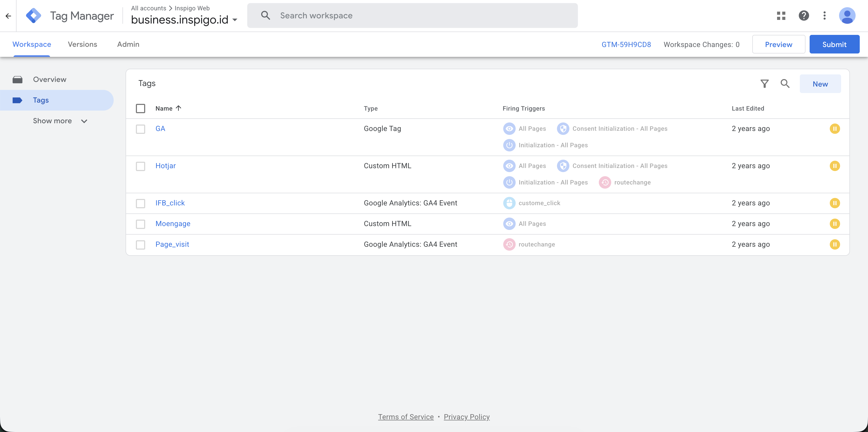Click All Pages trigger icon in Moengage row
This screenshot has width=868, height=432.
[509, 224]
